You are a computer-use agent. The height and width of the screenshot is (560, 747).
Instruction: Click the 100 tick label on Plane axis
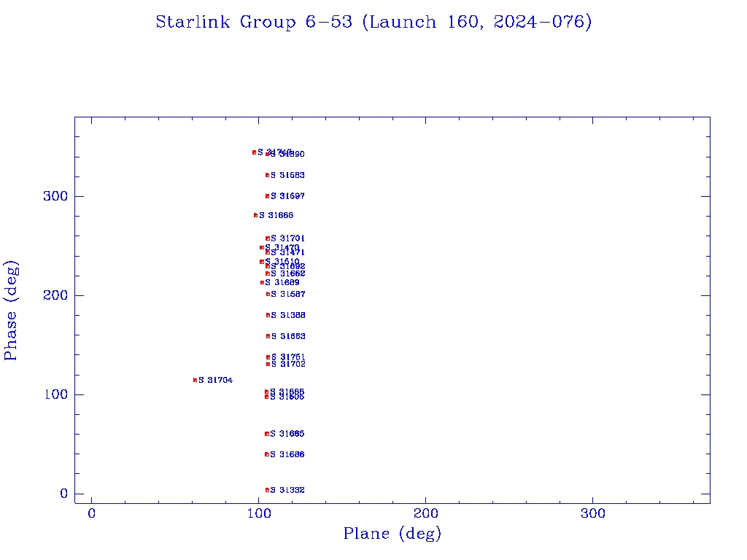[259, 513]
